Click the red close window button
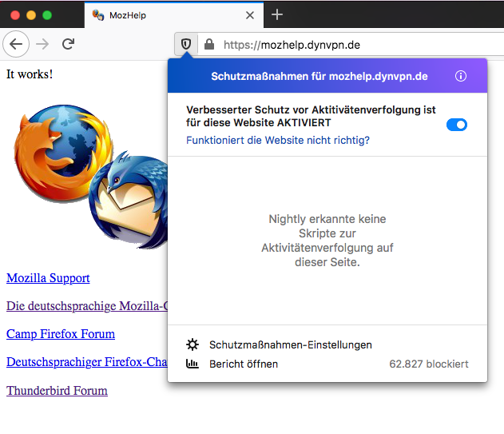Image resolution: width=504 pixels, height=434 pixels. pyautogui.click(x=15, y=15)
